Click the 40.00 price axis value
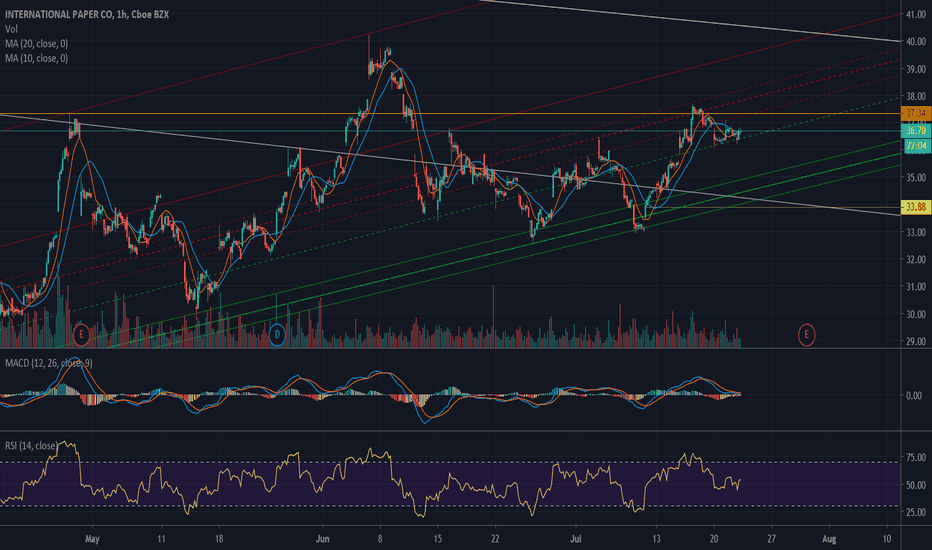932x550 pixels. click(x=916, y=42)
